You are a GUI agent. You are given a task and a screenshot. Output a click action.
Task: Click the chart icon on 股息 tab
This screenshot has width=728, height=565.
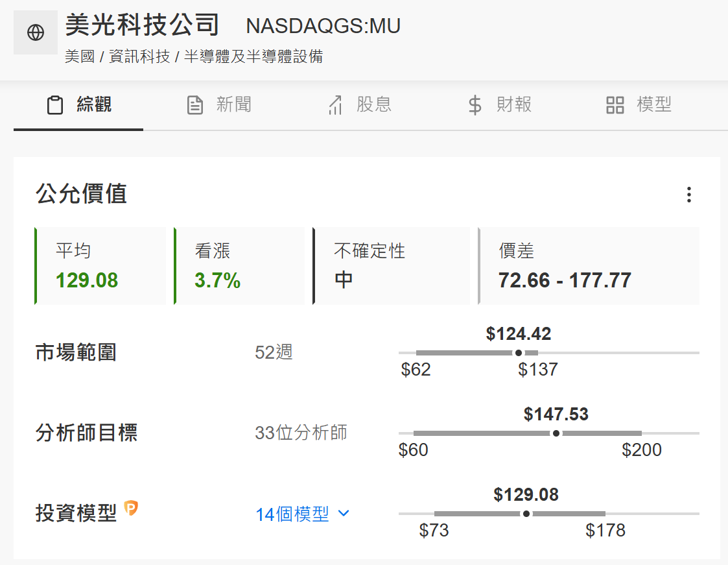tap(336, 105)
